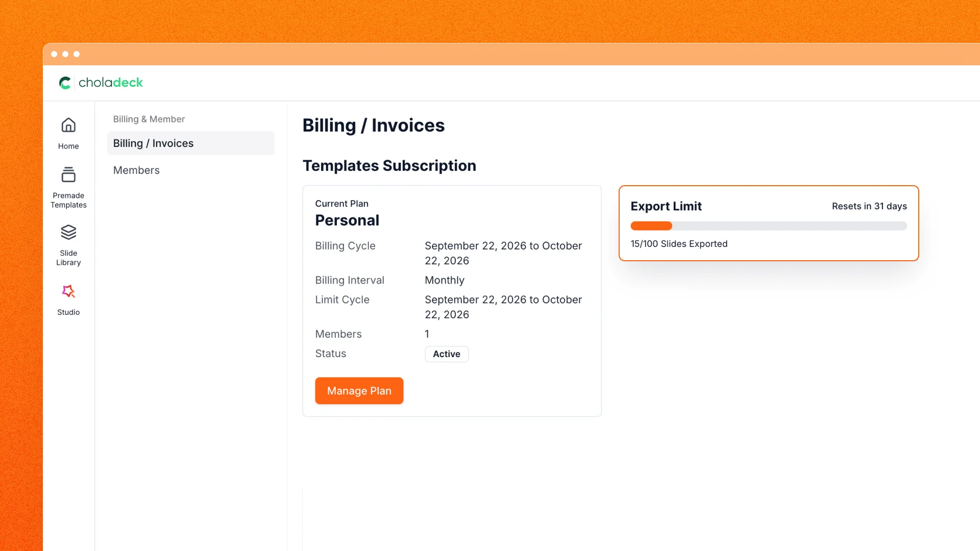The height and width of the screenshot is (551, 980).
Task: Click '15/100 Slides Exported' text
Action: [679, 244]
